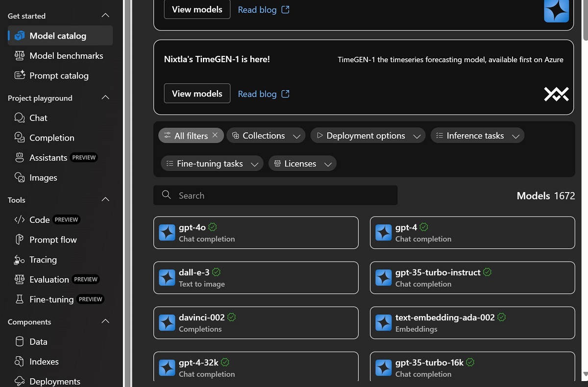Select Model benchmarks in sidebar
This screenshot has width=588, height=387.
pos(60,55)
